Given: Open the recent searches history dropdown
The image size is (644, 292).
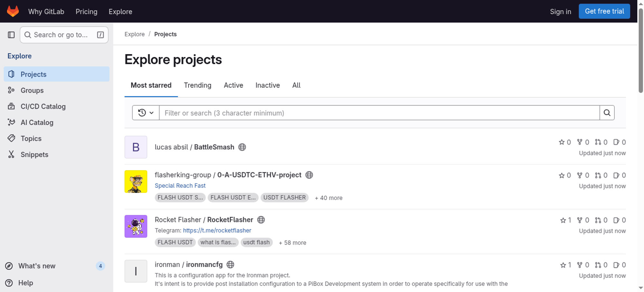Looking at the screenshot, I should click(x=146, y=113).
